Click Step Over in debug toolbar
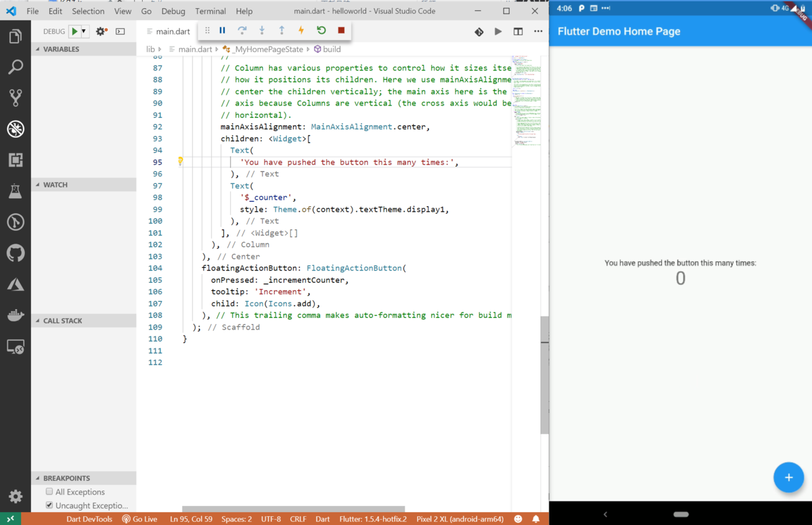 point(242,30)
